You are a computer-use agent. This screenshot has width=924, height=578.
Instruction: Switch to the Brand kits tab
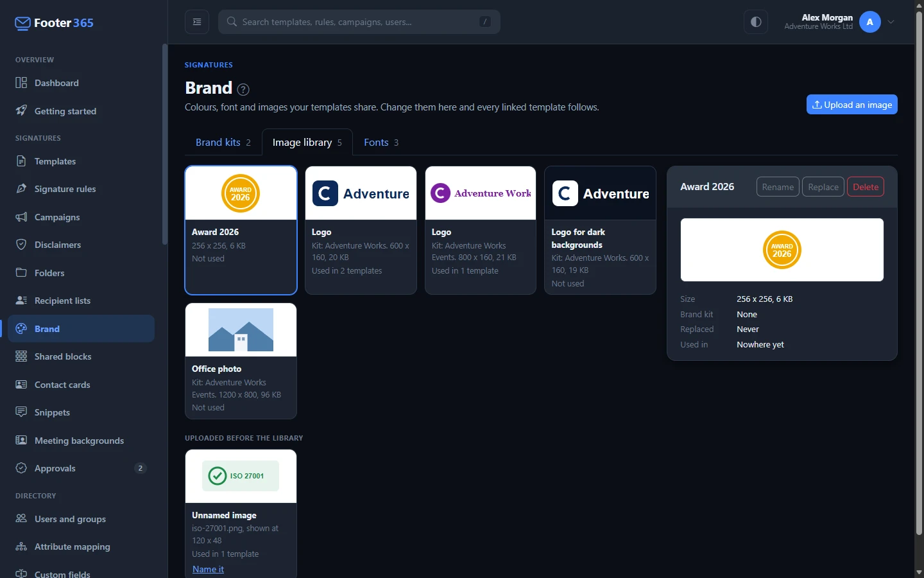click(x=223, y=143)
